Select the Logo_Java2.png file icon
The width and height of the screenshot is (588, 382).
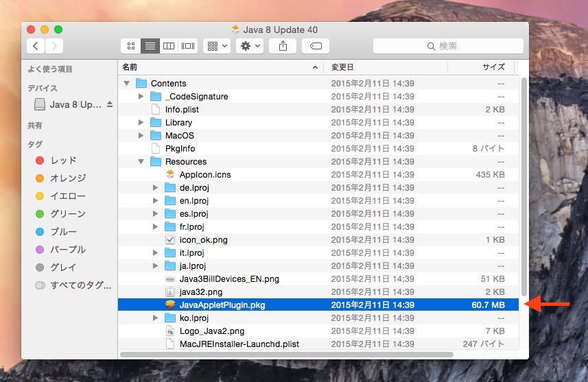pos(170,331)
